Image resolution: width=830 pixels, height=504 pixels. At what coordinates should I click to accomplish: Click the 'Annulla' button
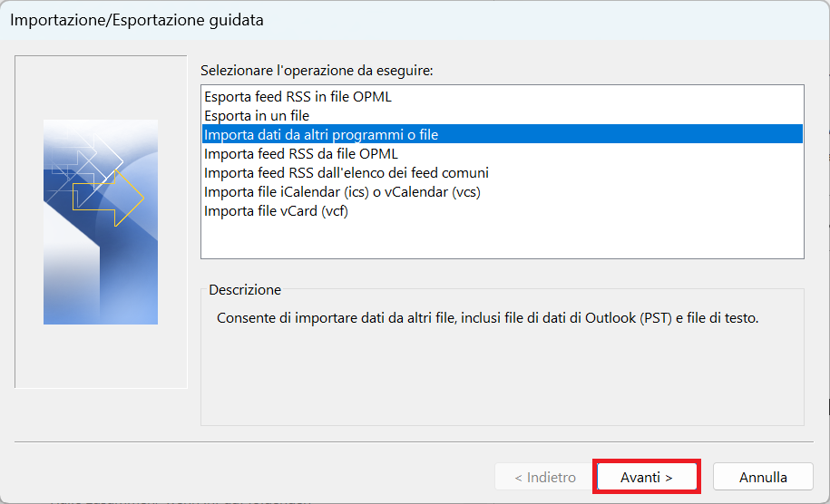(x=763, y=477)
